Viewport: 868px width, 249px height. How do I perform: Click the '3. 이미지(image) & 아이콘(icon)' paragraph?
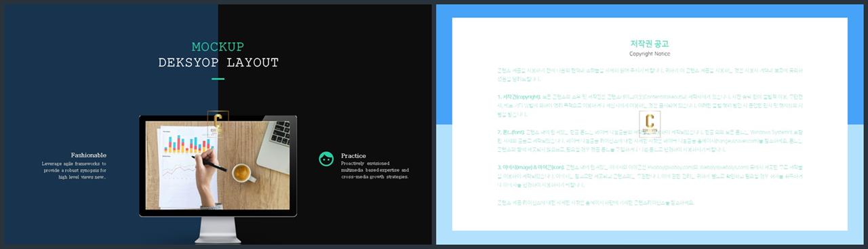click(x=650, y=175)
